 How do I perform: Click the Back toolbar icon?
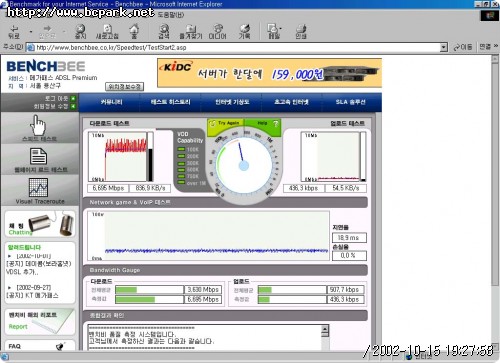[14, 32]
